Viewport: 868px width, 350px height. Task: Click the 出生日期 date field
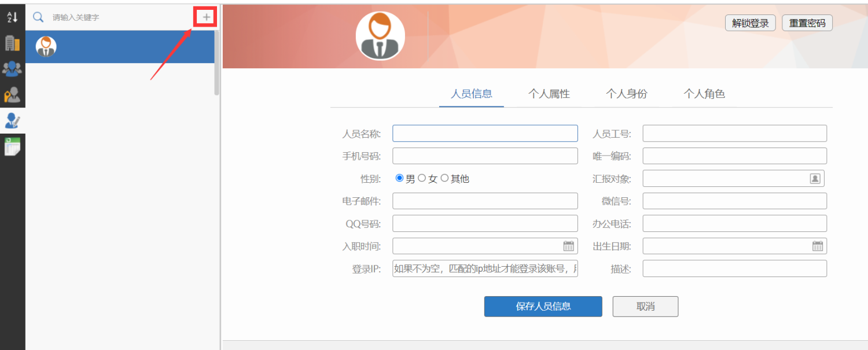[x=735, y=246]
